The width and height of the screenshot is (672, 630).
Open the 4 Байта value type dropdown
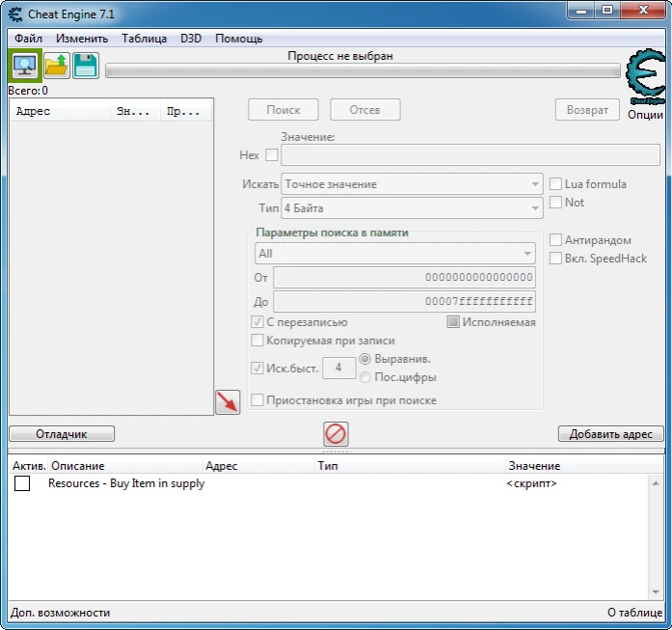coord(412,208)
